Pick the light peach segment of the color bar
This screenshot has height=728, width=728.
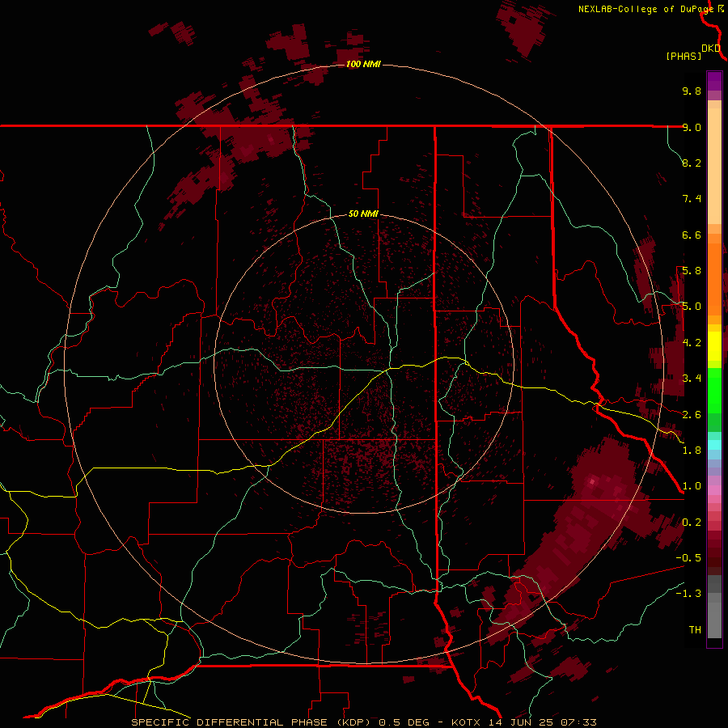[x=714, y=167]
